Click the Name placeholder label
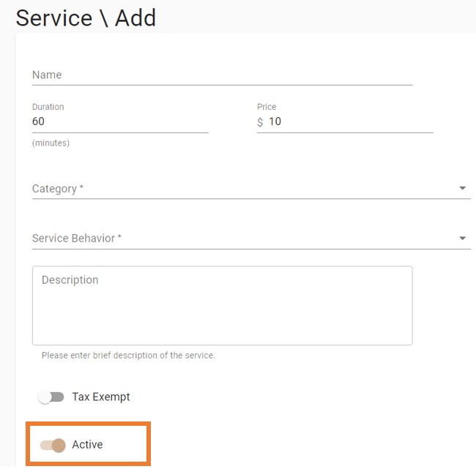 click(47, 75)
